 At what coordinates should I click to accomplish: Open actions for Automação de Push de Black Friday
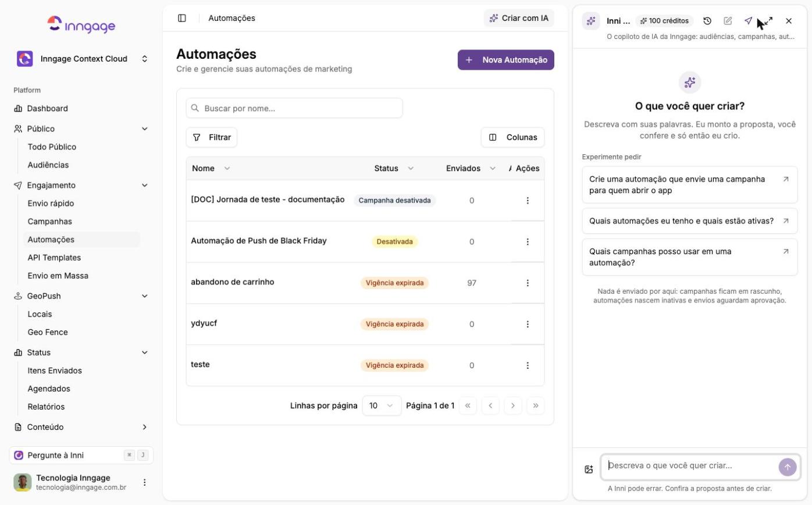[528, 241]
